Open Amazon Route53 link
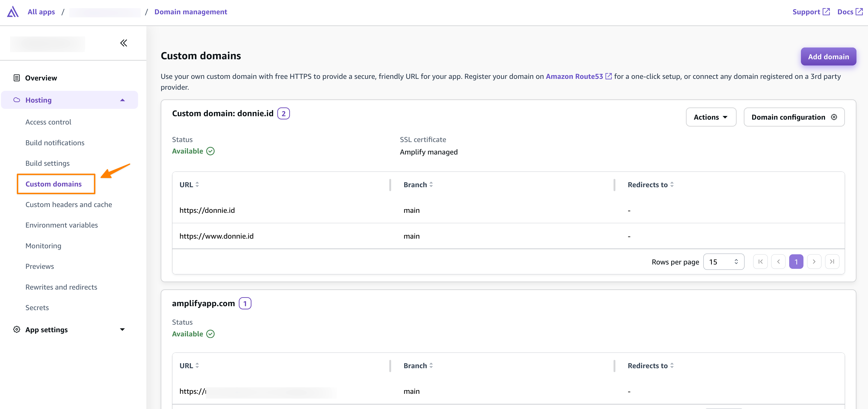 [574, 77]
